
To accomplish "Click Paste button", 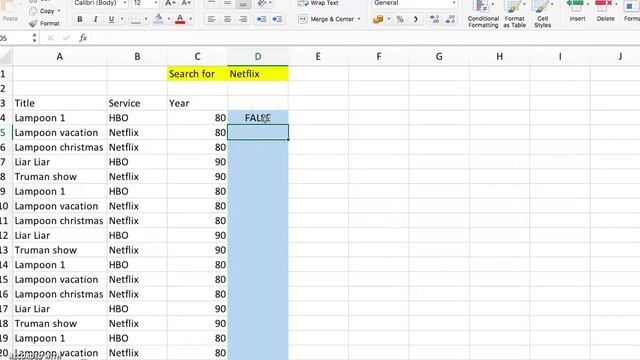I will click(x=10, y=12).
